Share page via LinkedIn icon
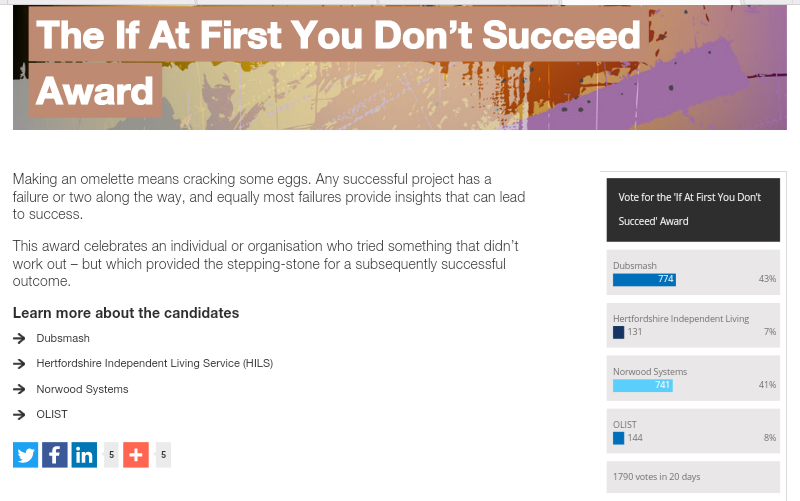 click(83, 455)
